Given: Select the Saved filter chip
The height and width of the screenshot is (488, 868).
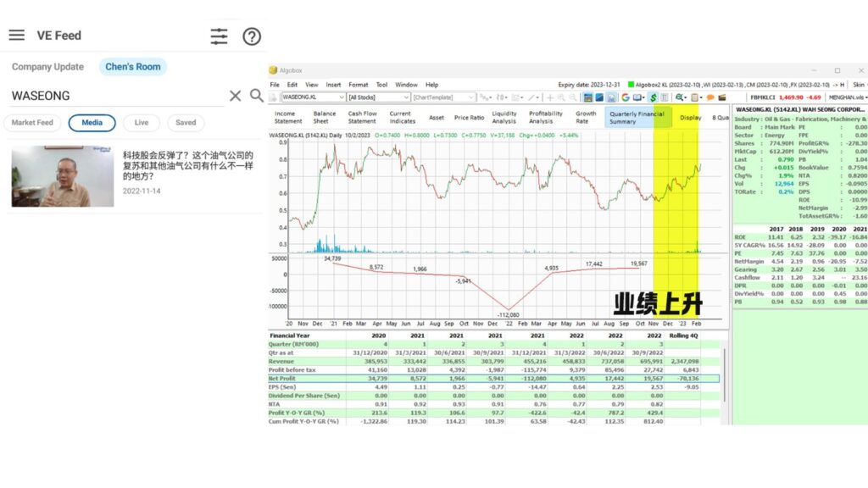Looking at the screenshot, I should (x=186, y=123).
